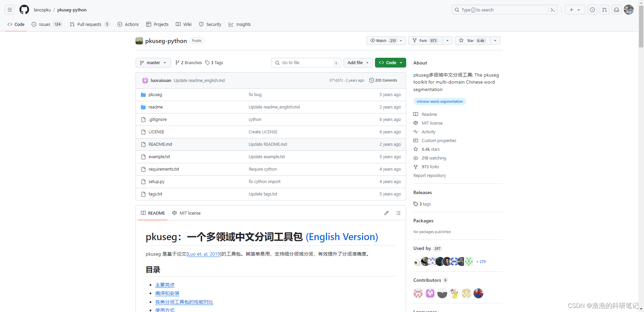The width and height of the screenshot is (644, 312).
Task: Open the tags.txt file
Action: tap(155, 194)
